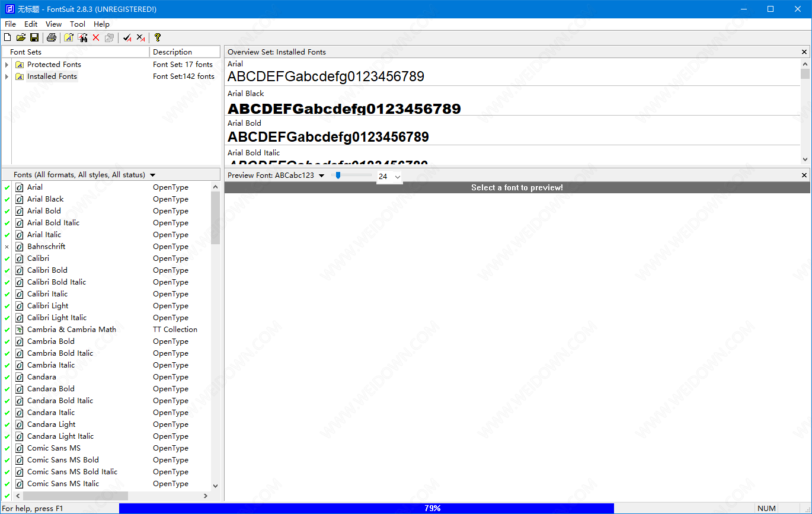Click the Save floppy disk icon

click(34, 38)
